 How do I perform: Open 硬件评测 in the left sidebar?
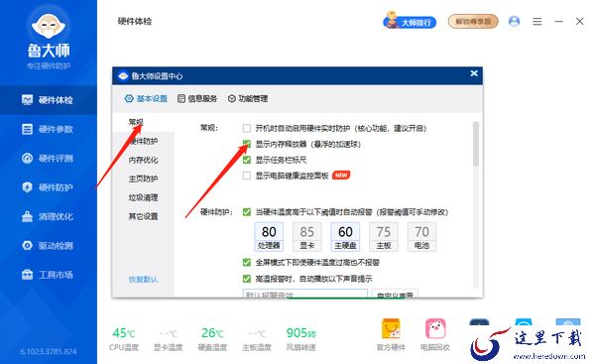coord(49,159)
